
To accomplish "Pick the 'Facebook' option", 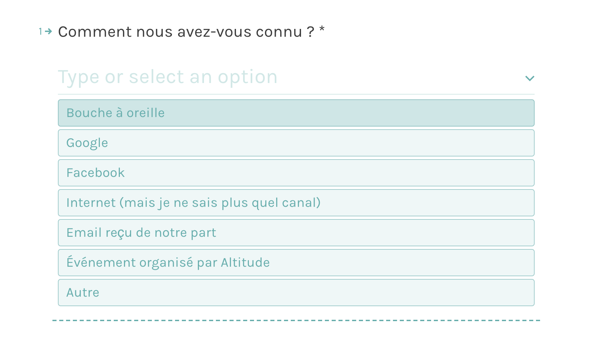I will click(296, 173).
